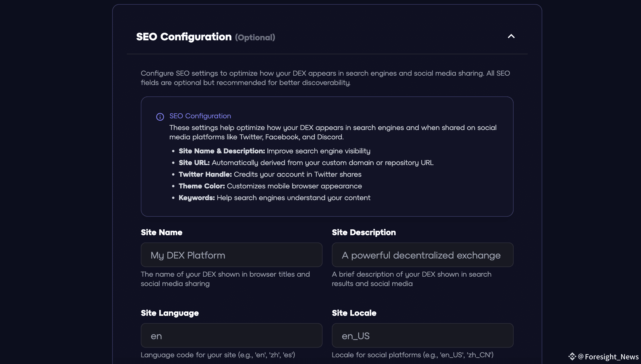Image resolution: width=641 pixels, height=364 pixels.
Task: Click purple SEO Configuration heading in info box
Action: pos(200,116)
